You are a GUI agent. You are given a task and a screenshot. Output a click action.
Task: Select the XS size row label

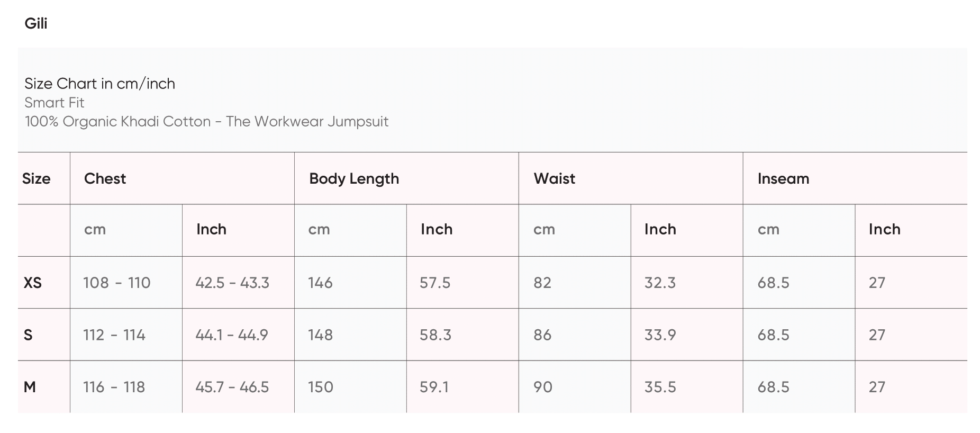[32, 283]
